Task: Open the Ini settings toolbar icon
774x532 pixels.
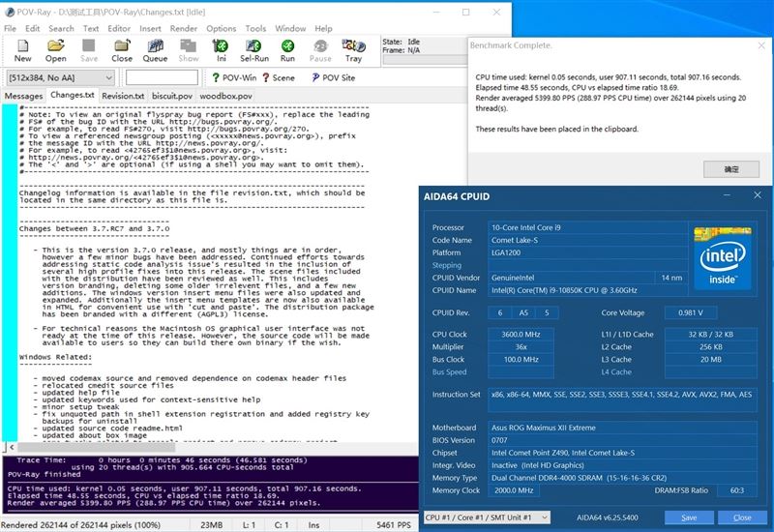Action: (221, 51)
